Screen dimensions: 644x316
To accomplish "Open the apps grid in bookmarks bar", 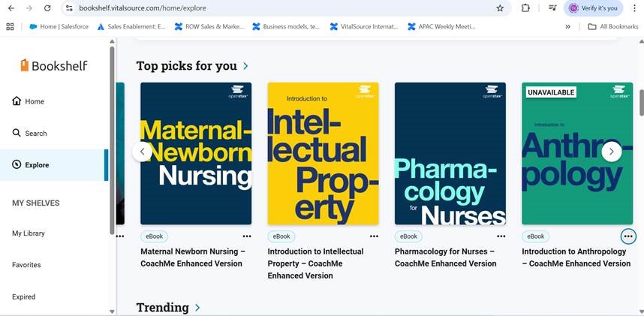I will [10, 26].
